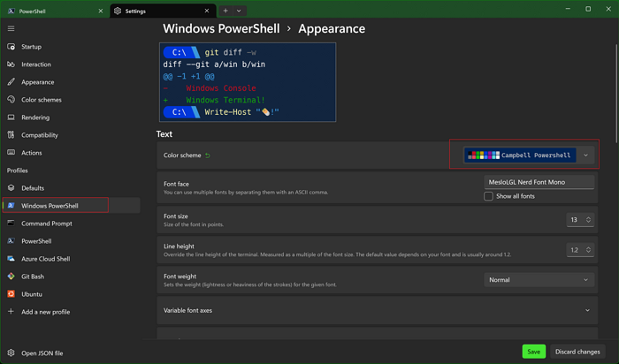Viewport: 619px width, 364px height.
Task: Click the Campbell Powershell color swatch preview
Action: (x=520, y=155)
